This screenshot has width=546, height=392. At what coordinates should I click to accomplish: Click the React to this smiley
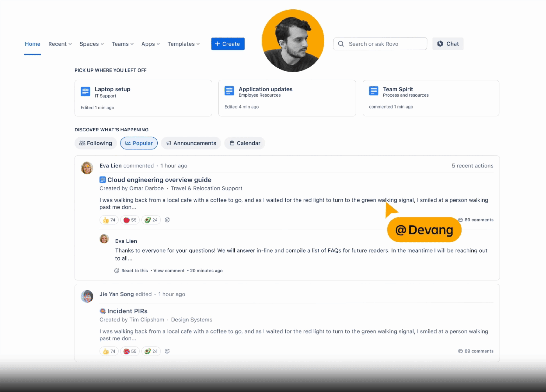116,271
